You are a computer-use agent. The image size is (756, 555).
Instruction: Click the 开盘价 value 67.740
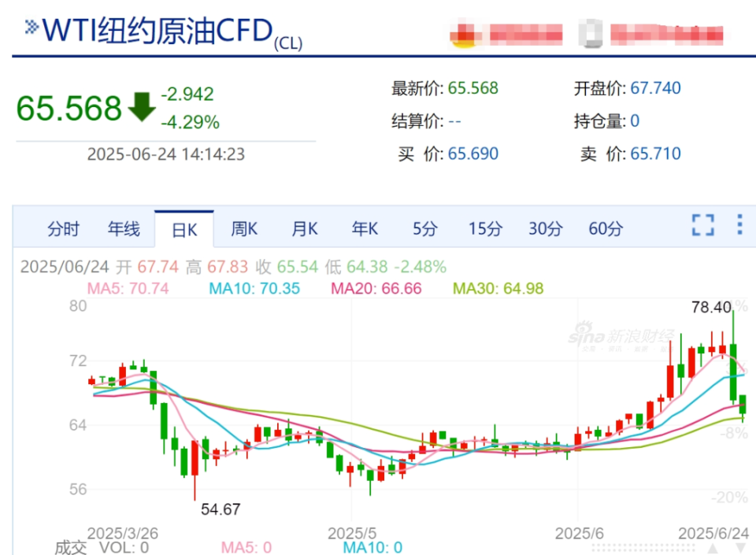(x=656, y=88)
